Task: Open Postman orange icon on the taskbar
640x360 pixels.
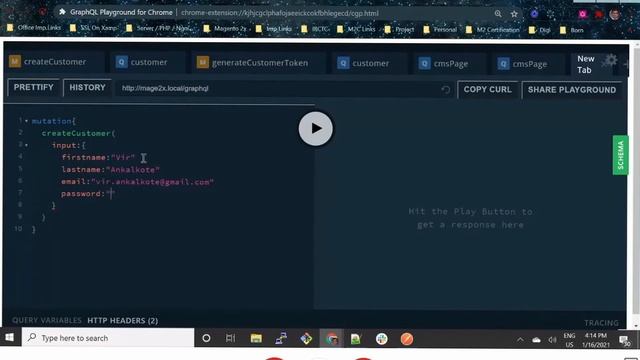Action: pyautogui.click(x=407, y=339)
